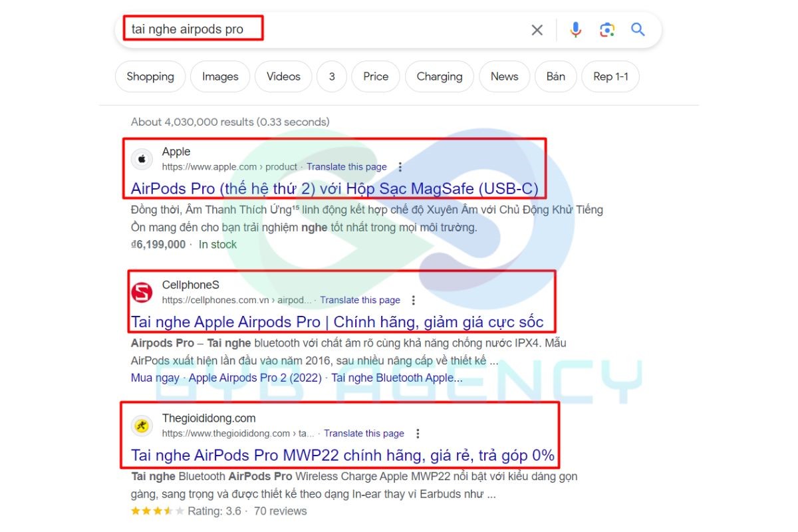Click the blue magnifier search icon
The image size is (798, 532).
click(x=638, y=29)
